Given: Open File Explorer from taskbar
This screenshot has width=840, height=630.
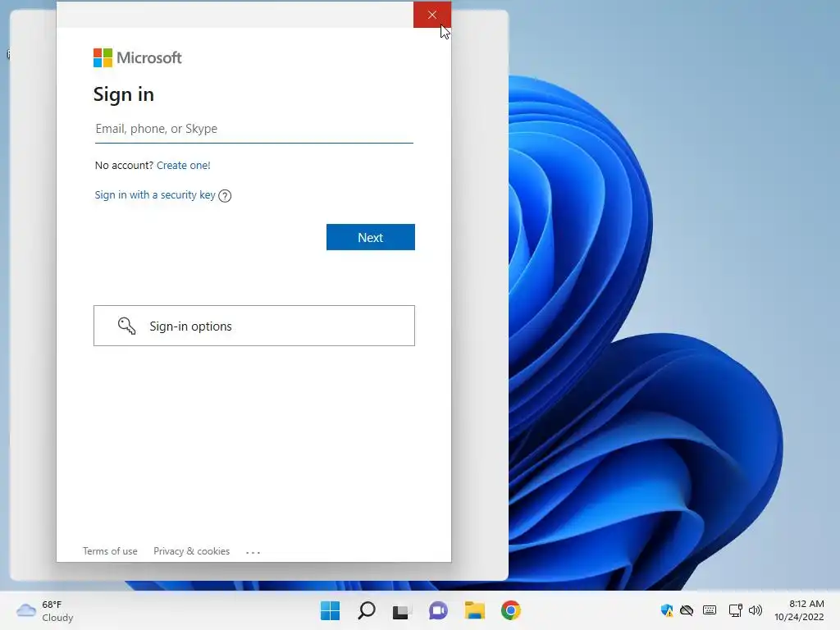Looking at the screenshot, I should coord(475,610).
